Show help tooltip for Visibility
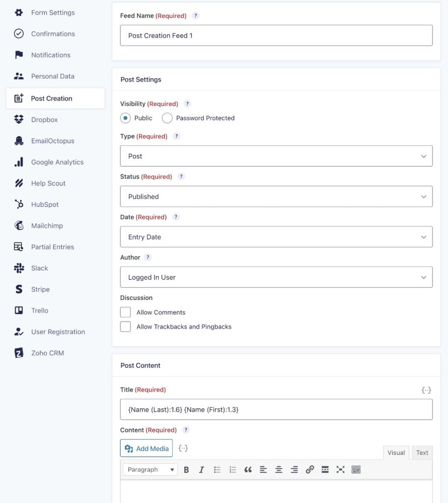Viewport: 448px width, 503px height. 187,104
